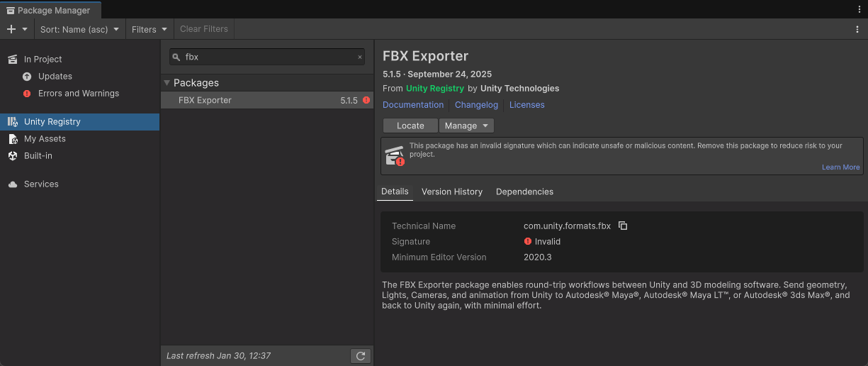Screen dimensions: 868x366
Task: Open the Licenses link
Action: (x=527, y=104)
